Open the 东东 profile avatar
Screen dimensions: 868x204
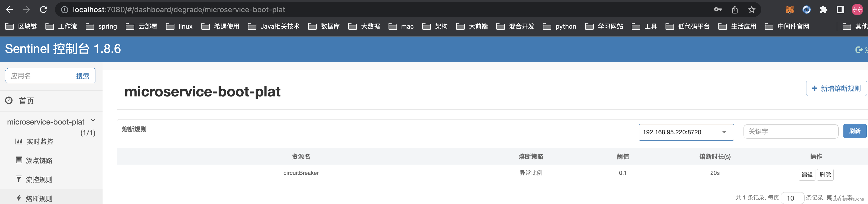pos(857,10)
